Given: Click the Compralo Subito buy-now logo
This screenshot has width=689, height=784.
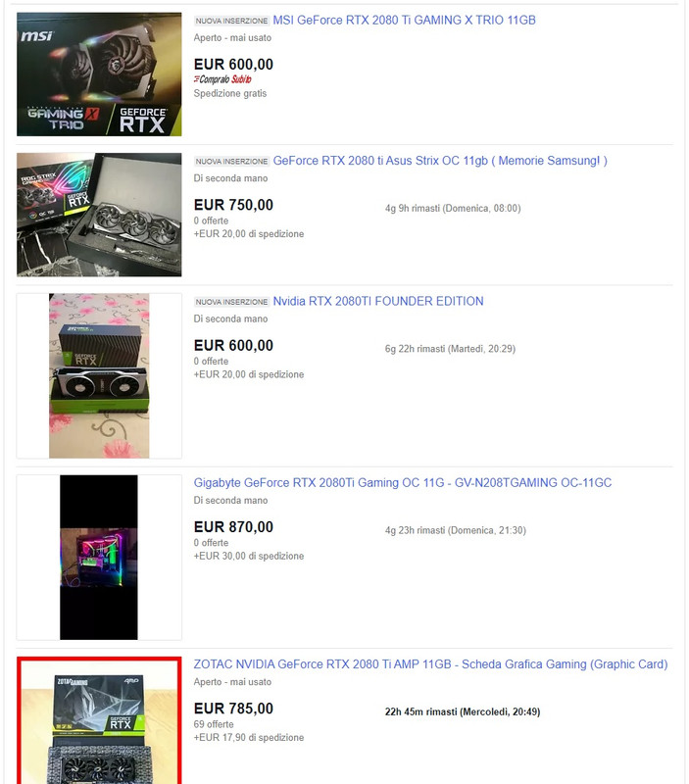Looking at the screenshot, I should (x=222, y=79).
